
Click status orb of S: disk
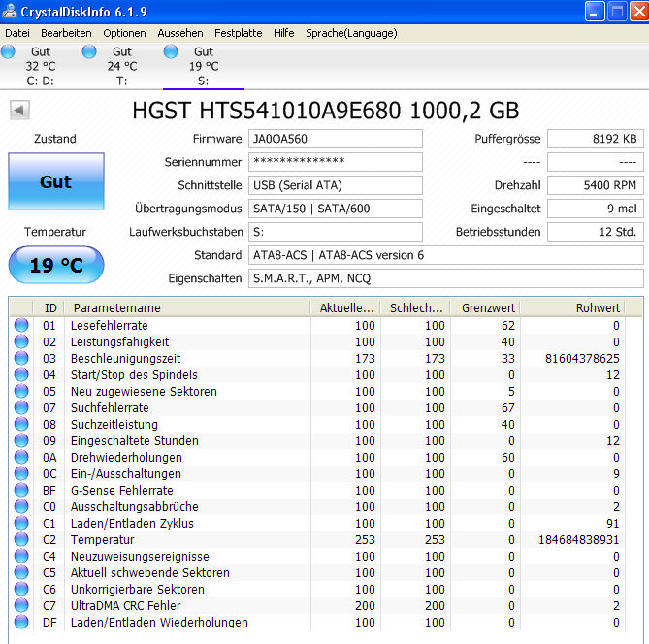(x=171, y=51)
